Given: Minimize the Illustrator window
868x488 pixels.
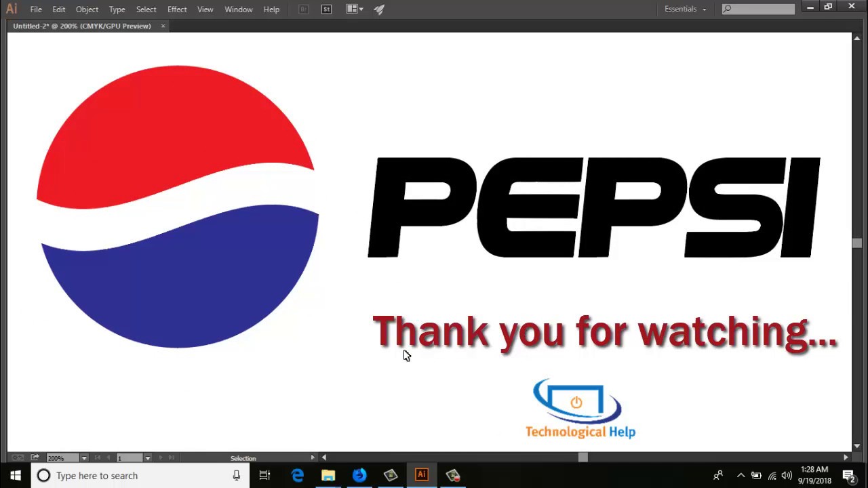Looking at the screenshot, I should tap(810, 7).
